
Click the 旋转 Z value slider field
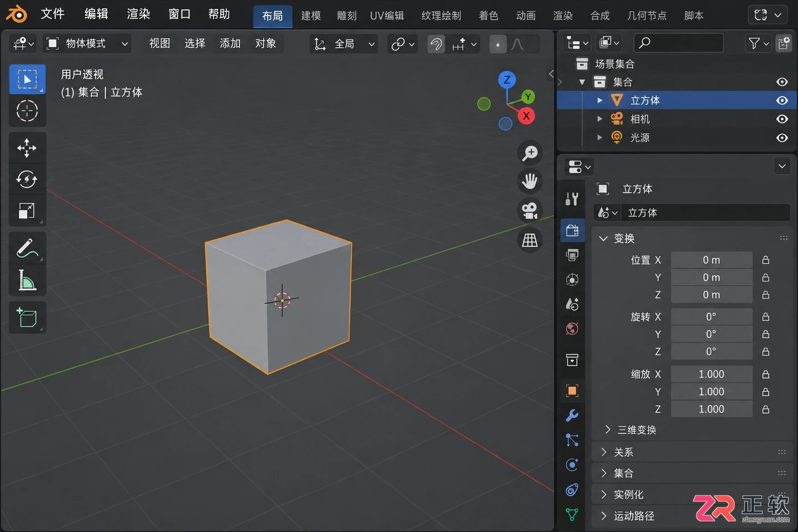pos(712,351)
